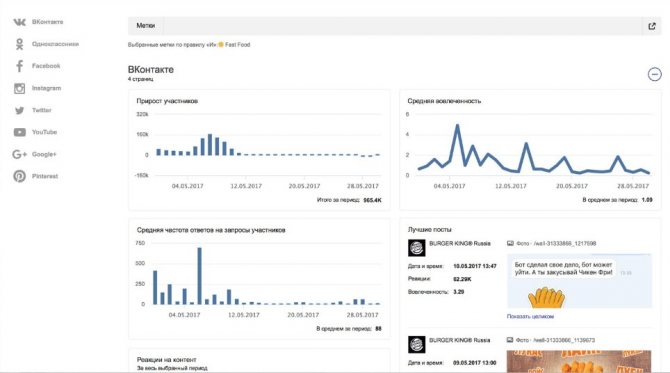Expand the Метки filter bar
Viewport: 670px width, 373px height.
[385, 26]
